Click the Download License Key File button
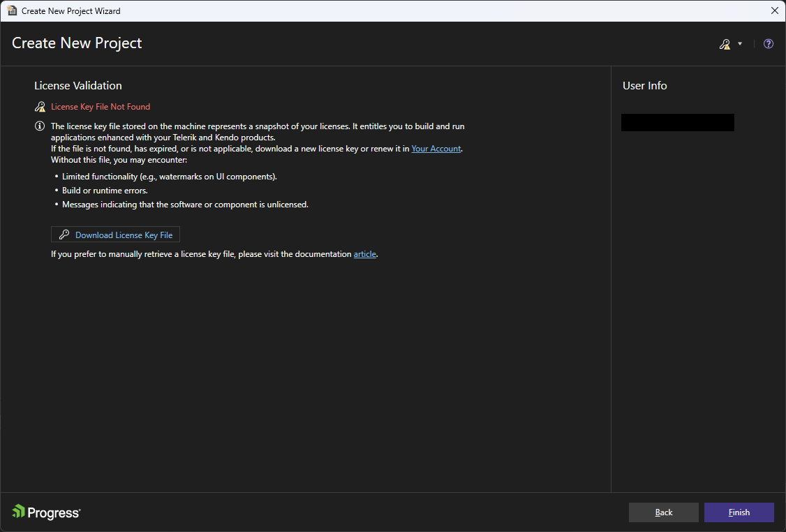This screenshot has height=532, width=786. 115,235
